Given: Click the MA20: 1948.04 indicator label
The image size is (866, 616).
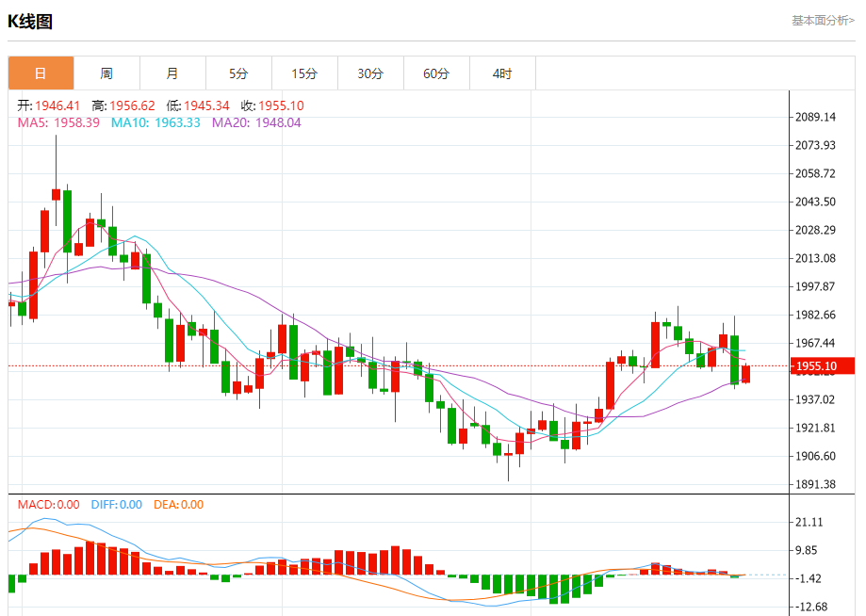Looking at the screenshot, I should click(257, 122).
